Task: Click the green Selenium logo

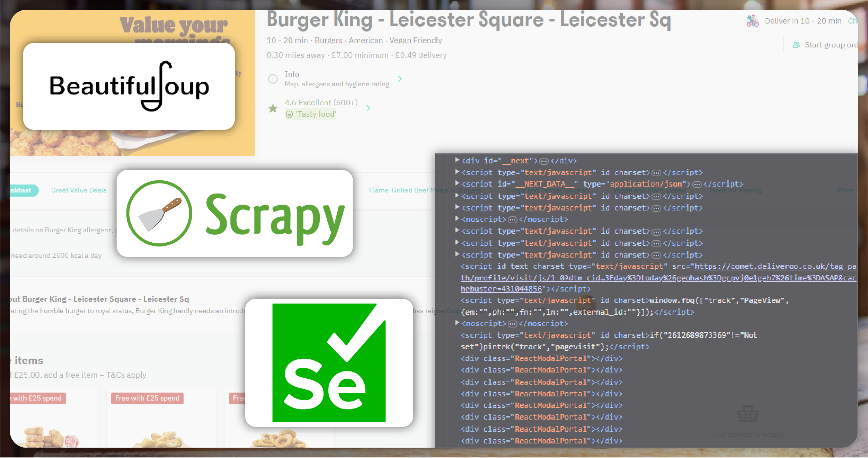Action: click(x=329, y=362)
